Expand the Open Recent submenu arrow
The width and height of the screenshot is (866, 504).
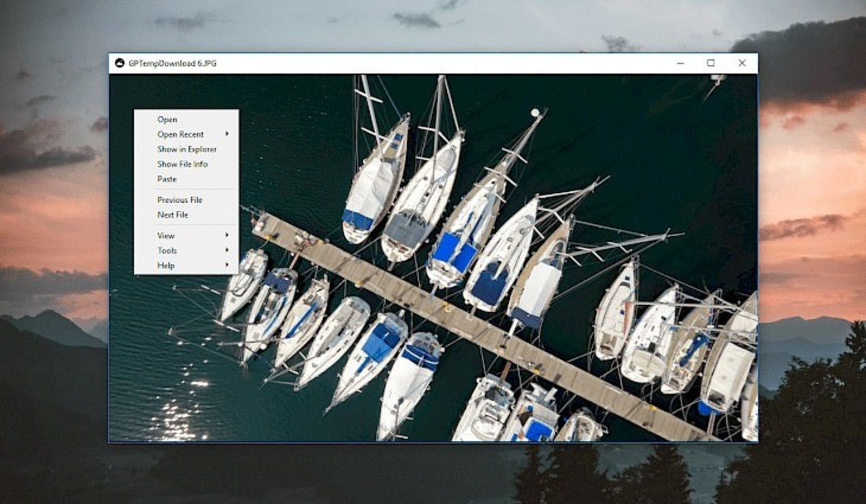[227, 134]
